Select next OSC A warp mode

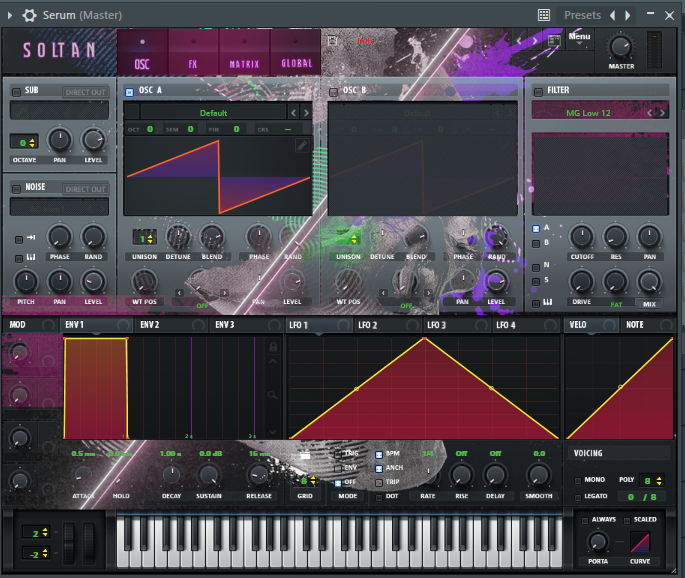coord(224,293)
